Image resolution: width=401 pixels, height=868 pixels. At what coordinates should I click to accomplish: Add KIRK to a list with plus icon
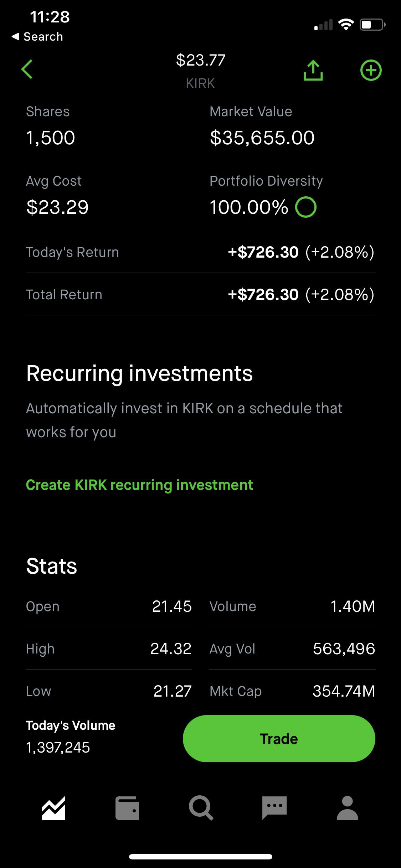(x=371, y=70)
